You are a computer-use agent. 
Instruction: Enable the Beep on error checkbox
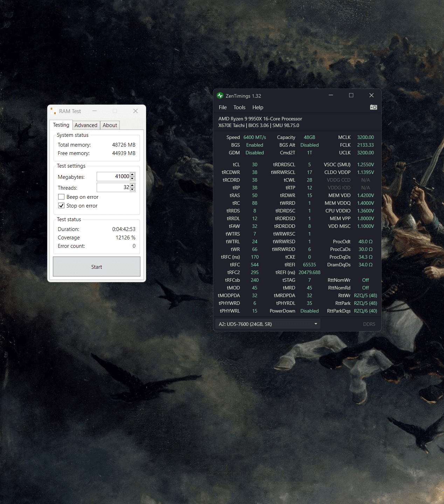tap(61, 197)
